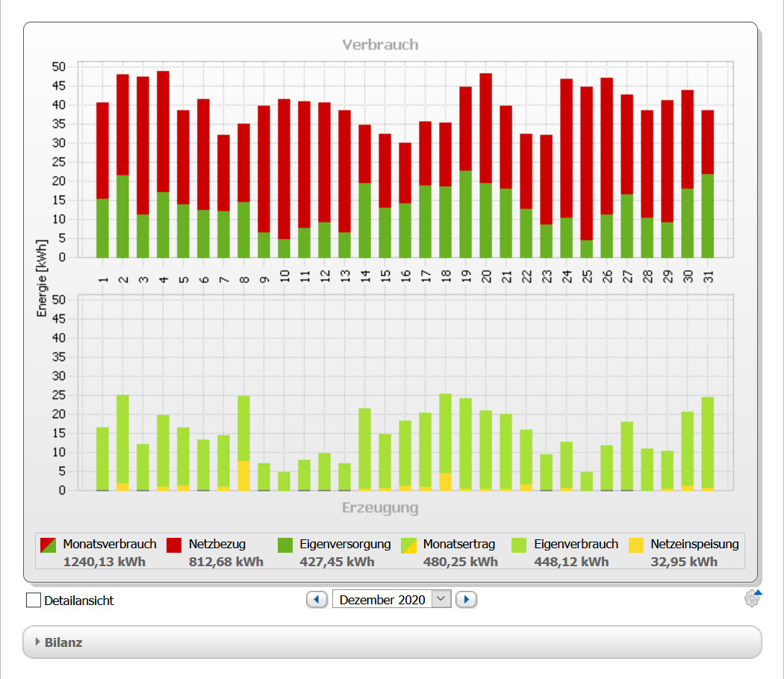Click the Netzbezug red color swatch
The height and width of the screenshot is (679, 784).
tap(175, 545)
